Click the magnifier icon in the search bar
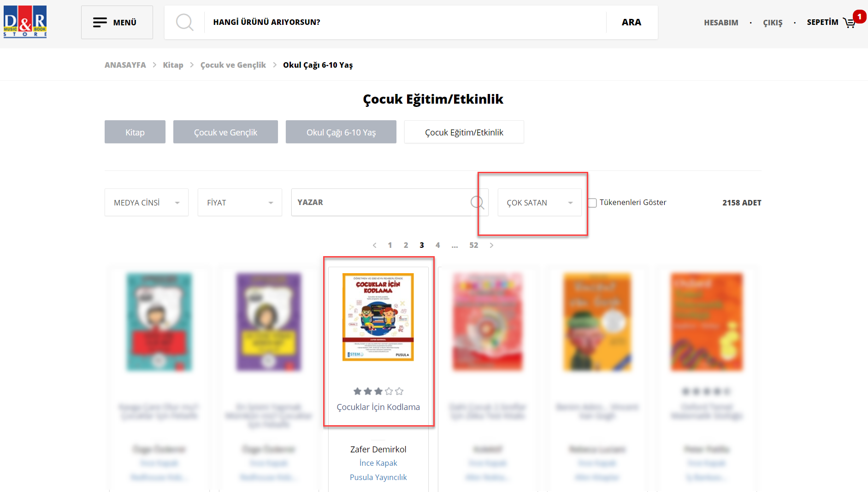Screen dimensions: 868x492 tap(185, 22)
